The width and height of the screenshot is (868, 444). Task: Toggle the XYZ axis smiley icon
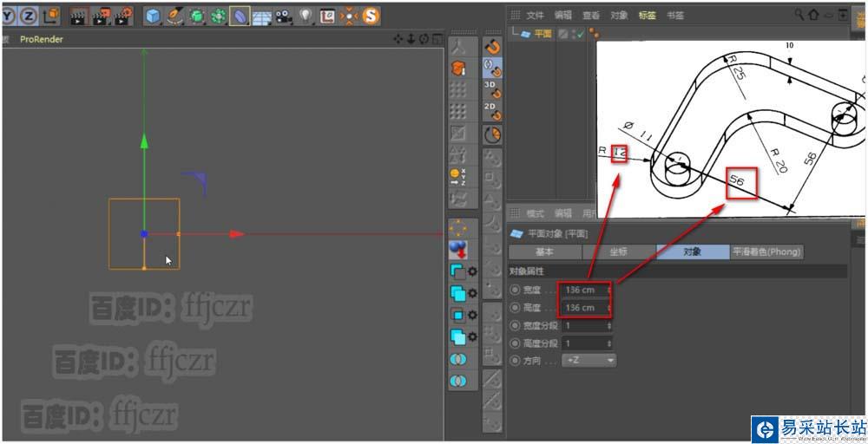pos(458,178)
